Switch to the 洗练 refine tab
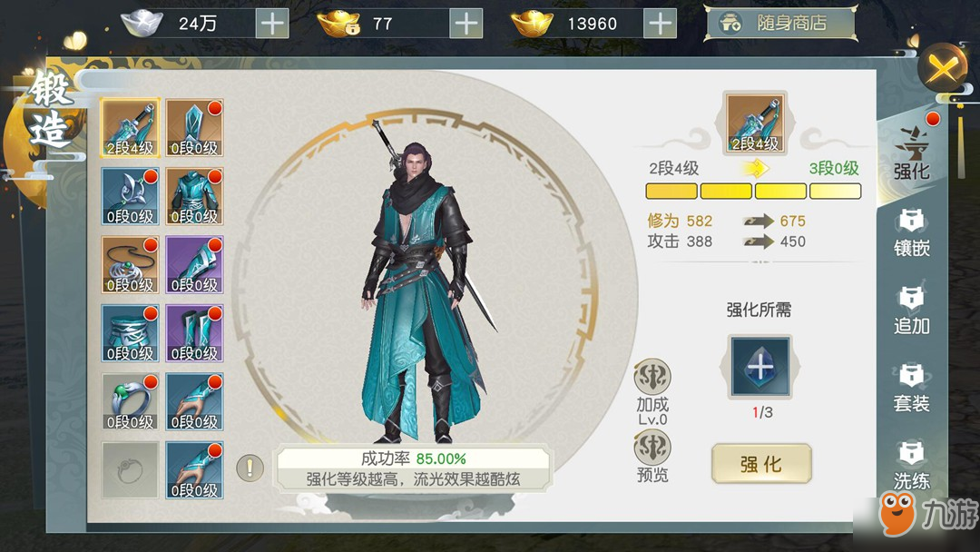Viewport: 980px width, 552px height. click(911, 467)
